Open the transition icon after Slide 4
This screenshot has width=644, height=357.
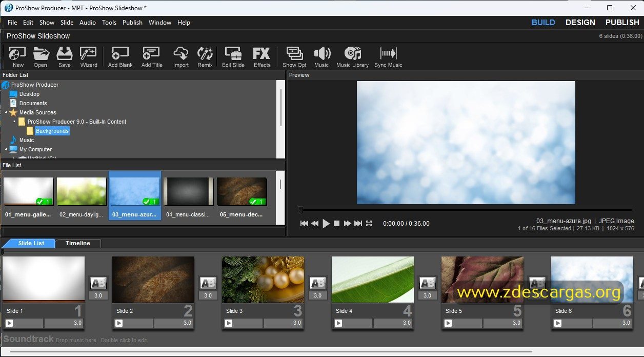click(x=427, y=283)
